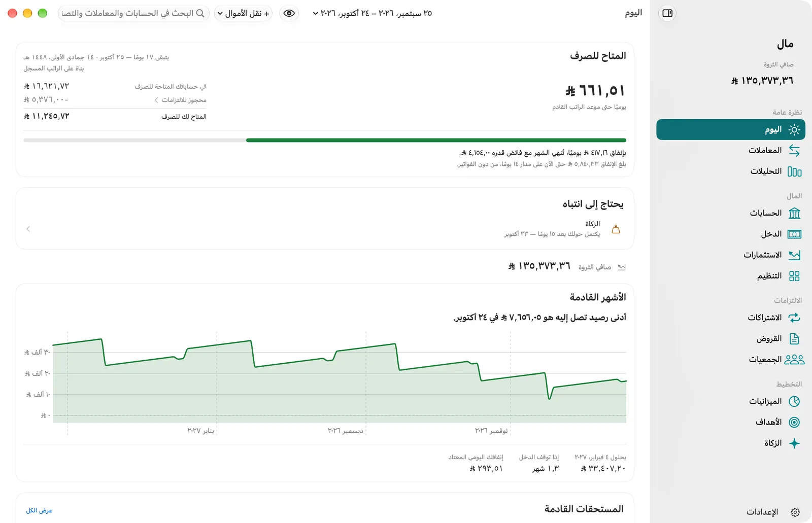Toggle the eye visibility button

(x=289, y=13)
